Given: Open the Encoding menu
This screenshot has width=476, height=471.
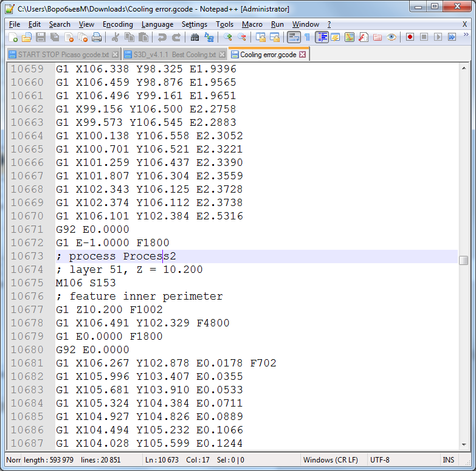Looking at the screenshot, I should tap(118, 24).
